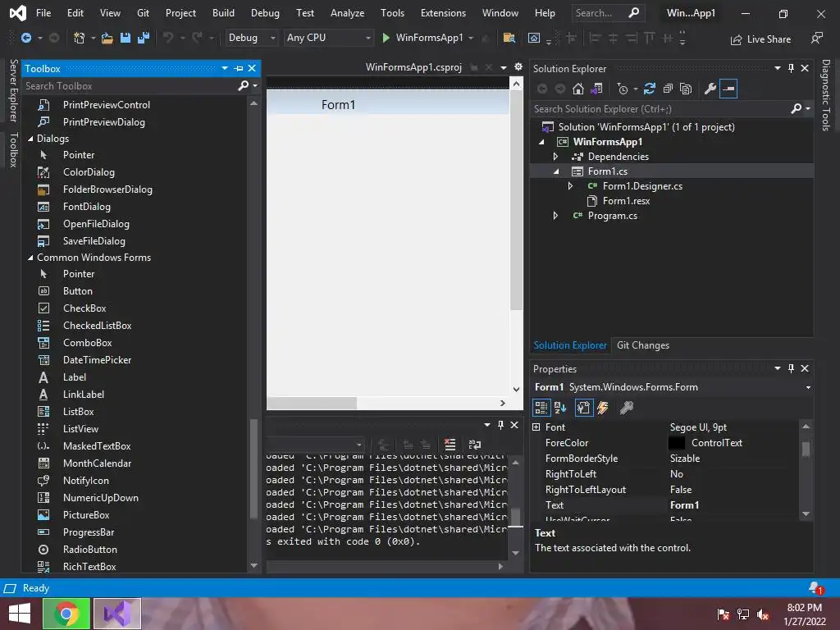Click the Search Toolbox input field
The height and width of the screenshot is (630, 840).
(x=129, y=86)
